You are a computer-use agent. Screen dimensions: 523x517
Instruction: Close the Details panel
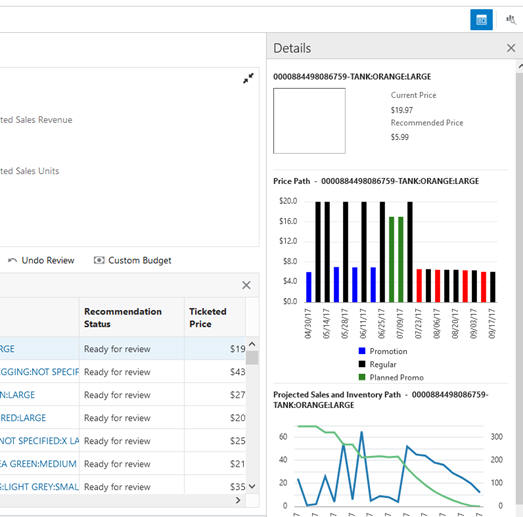pos(511,48)
